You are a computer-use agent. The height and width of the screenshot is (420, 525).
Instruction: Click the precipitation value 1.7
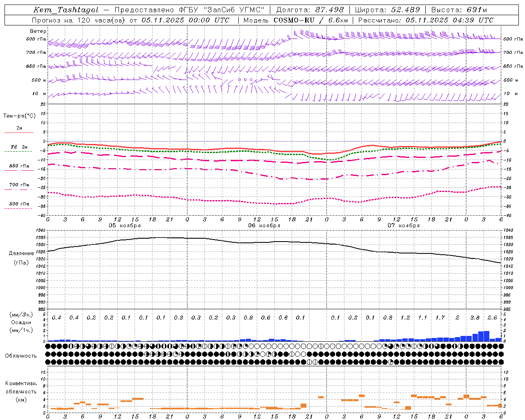440,318
